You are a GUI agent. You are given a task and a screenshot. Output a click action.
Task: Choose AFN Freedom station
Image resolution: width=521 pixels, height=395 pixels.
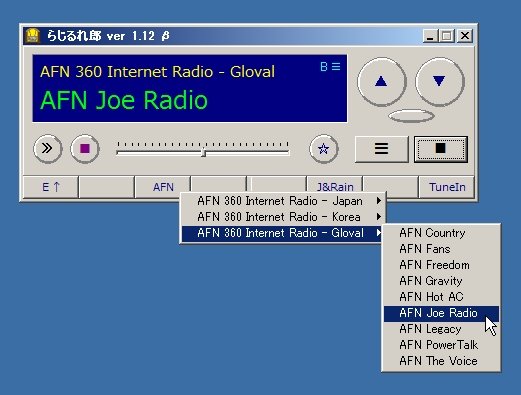pos(441,265)
